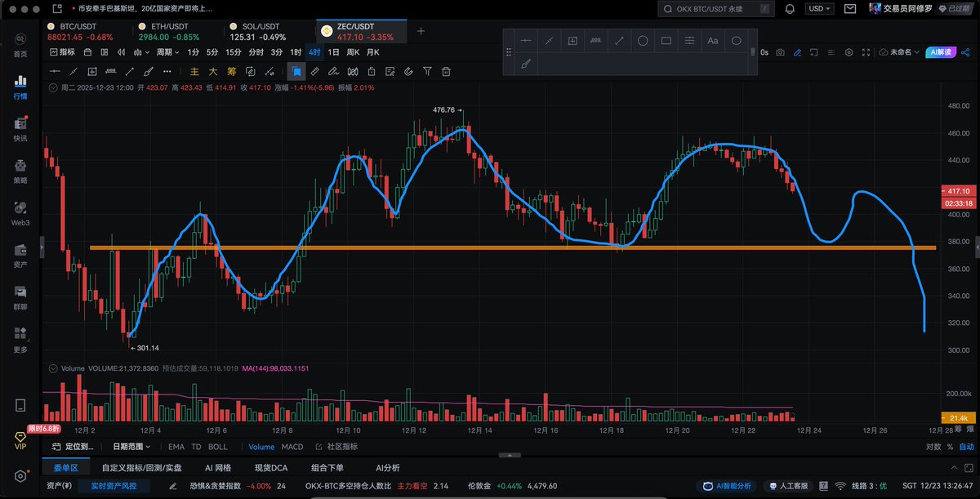
Task: Toggle the Volume indicator
Action: [x=261, y=447]
